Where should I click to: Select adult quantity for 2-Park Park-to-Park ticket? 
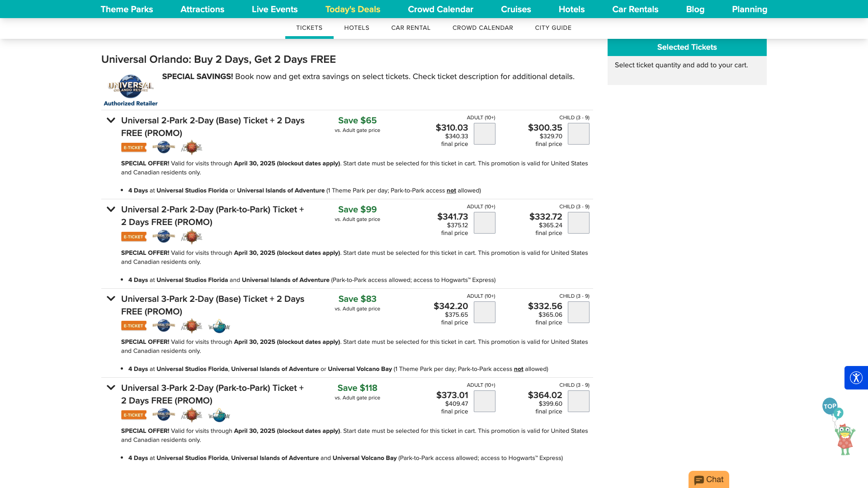click(x=485, y=223)
